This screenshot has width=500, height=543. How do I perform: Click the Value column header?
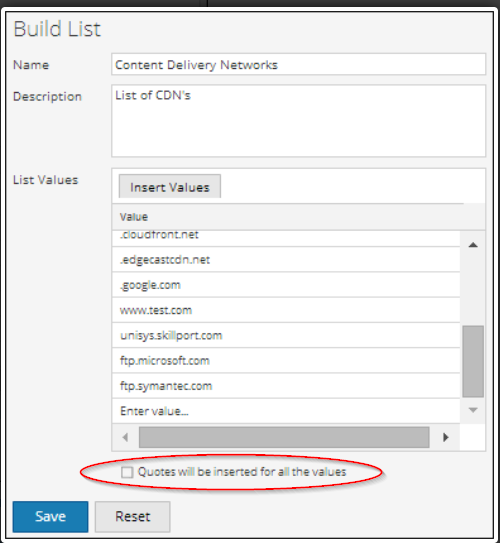click(x=298, y=217)
